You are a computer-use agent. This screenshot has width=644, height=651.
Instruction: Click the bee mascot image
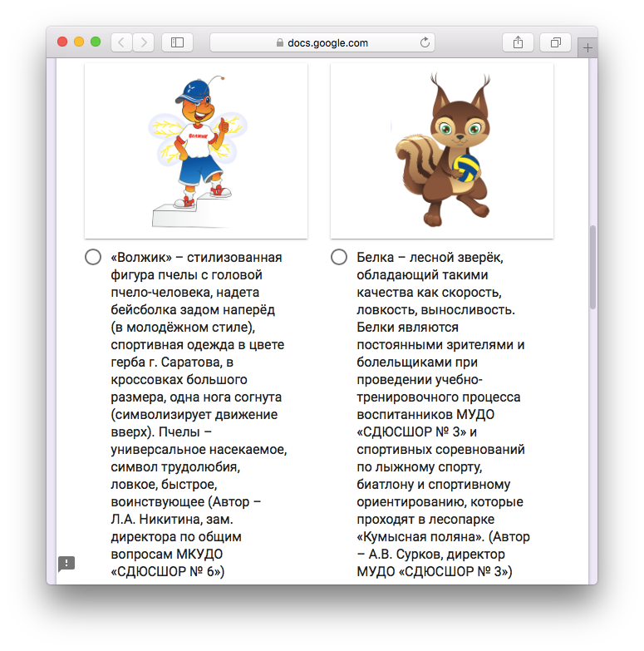click(196, 150)
